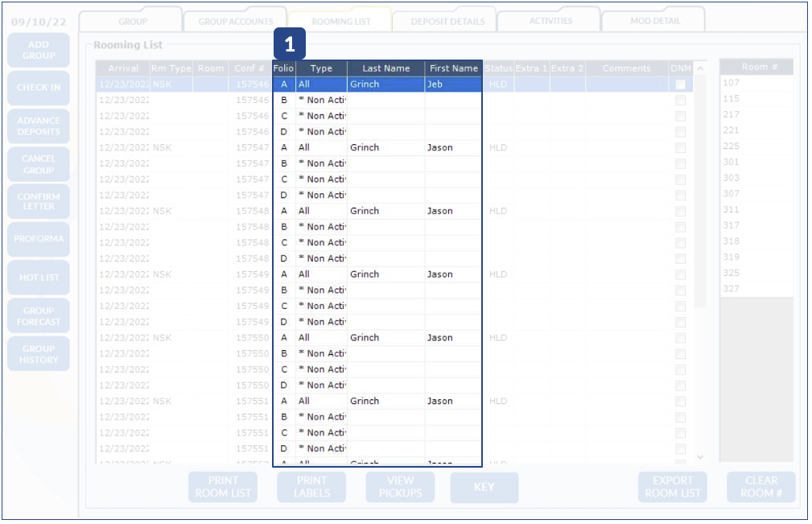Open the Group Forecast
The height and width of the screenshot is (524, 812).
pyautogui.click(x=39, y=316)
